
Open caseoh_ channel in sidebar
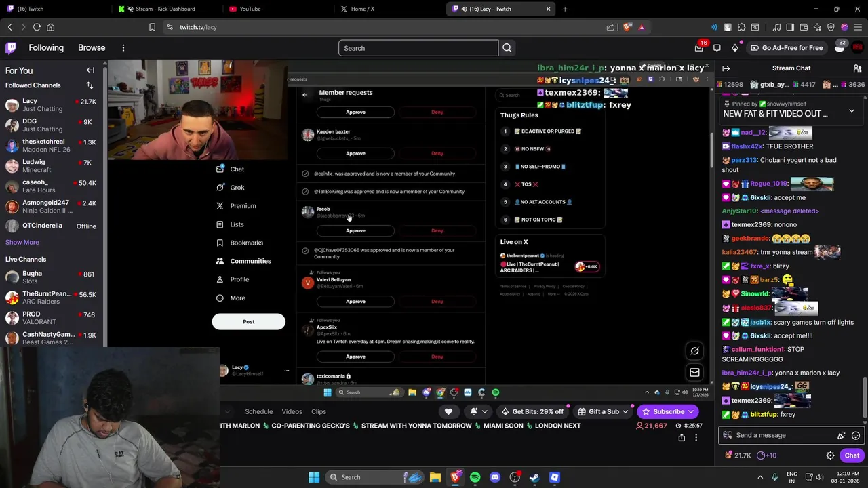click(54, 186)
